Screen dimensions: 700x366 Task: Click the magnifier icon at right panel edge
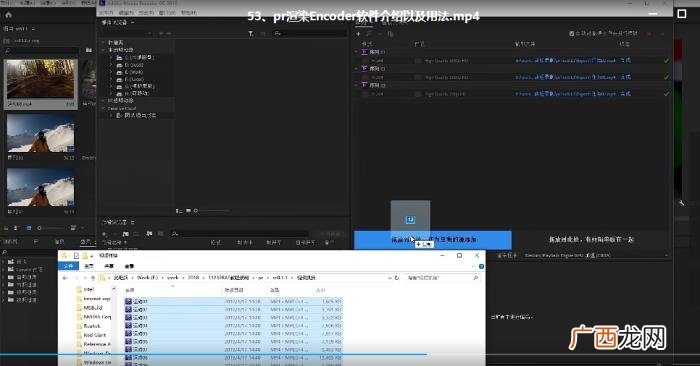click(681, 203)
